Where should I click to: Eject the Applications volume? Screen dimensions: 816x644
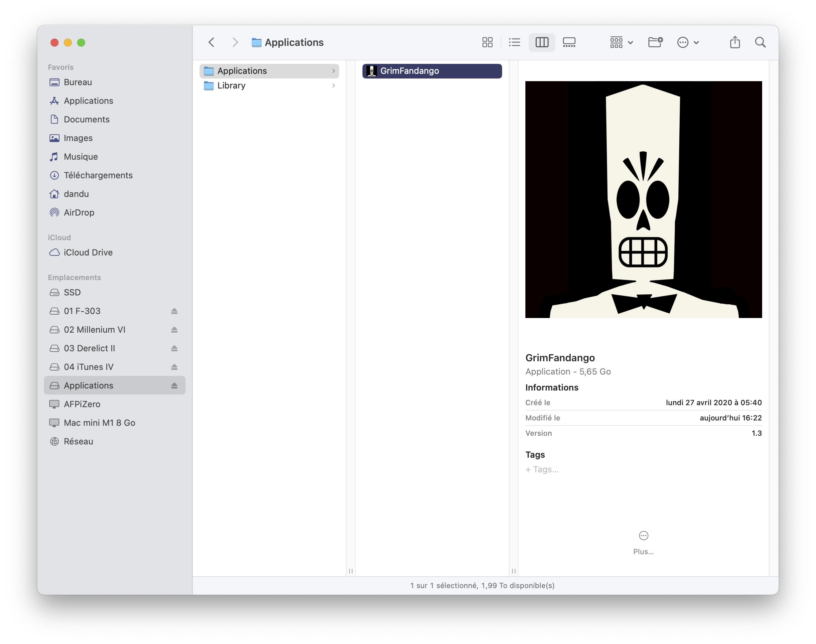[174, 385]
